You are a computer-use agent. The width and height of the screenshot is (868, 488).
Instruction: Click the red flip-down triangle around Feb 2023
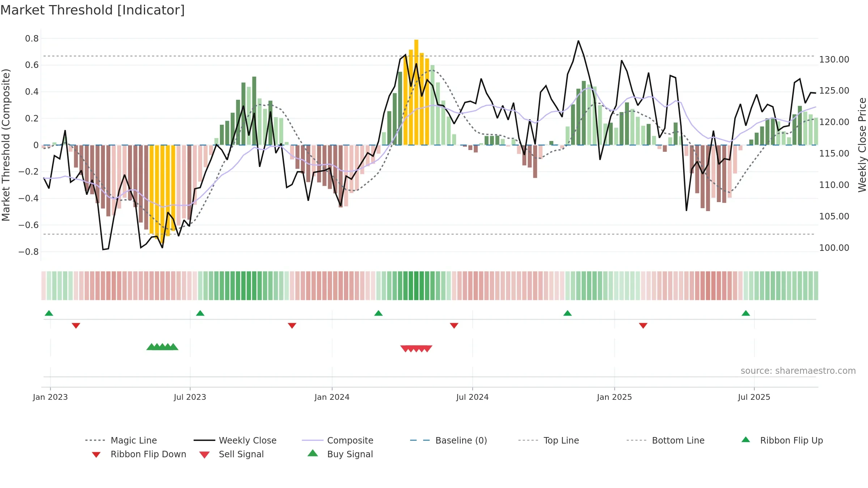click(x=76, y=326)
